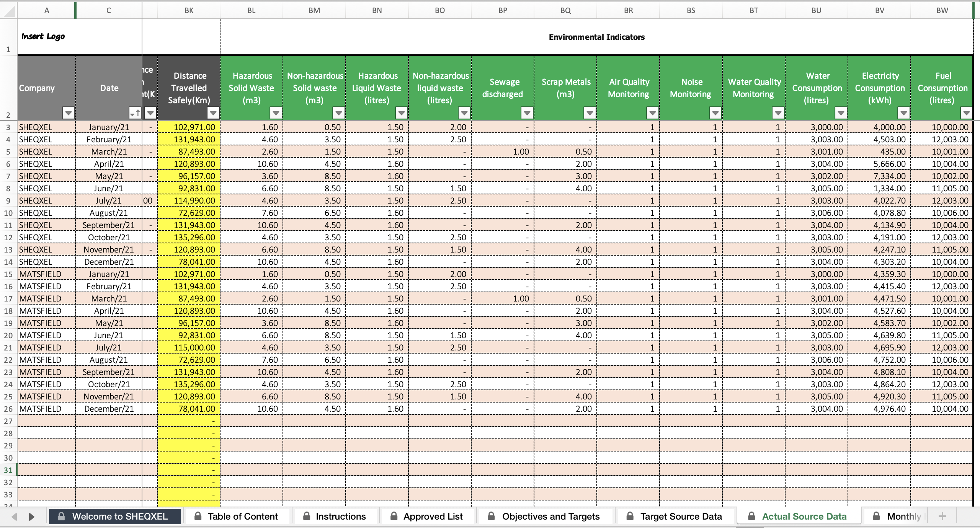Select the August/21 date in row 22
980x528 pixels.
[109, 360]
